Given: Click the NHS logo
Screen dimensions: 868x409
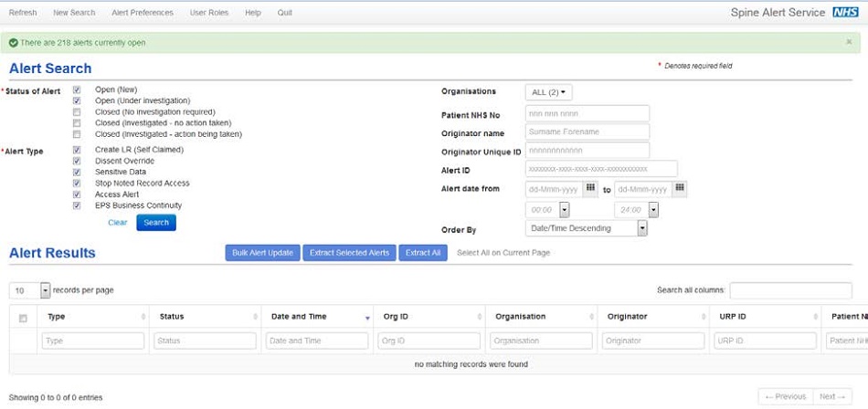Looking at the screenshot, I should click(x=845, y=12).
